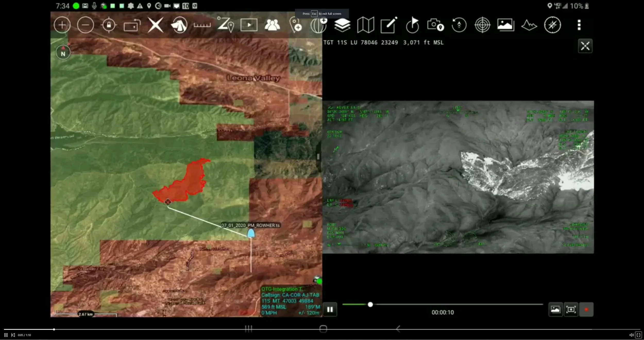Pause the outer video player

6,335
